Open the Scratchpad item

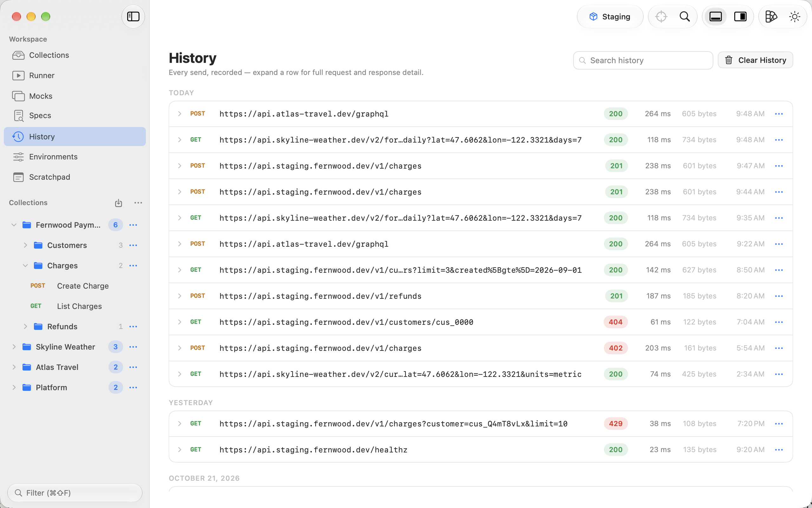[75, 177]
